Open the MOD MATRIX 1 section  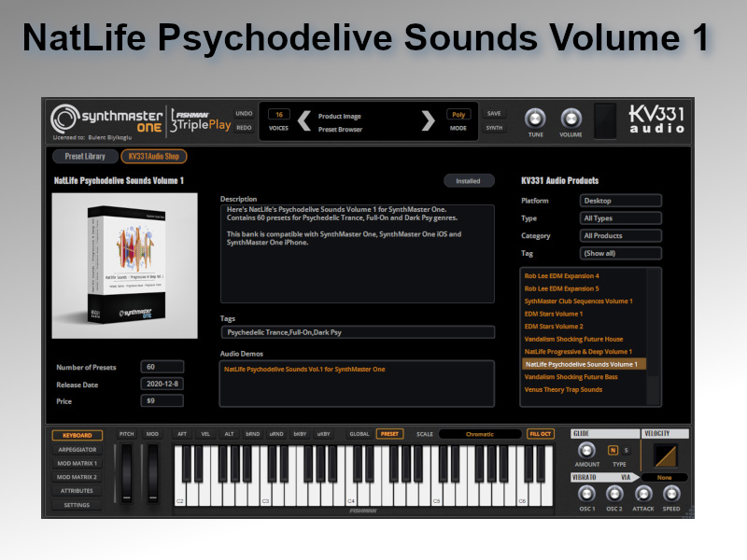(78, 463)
